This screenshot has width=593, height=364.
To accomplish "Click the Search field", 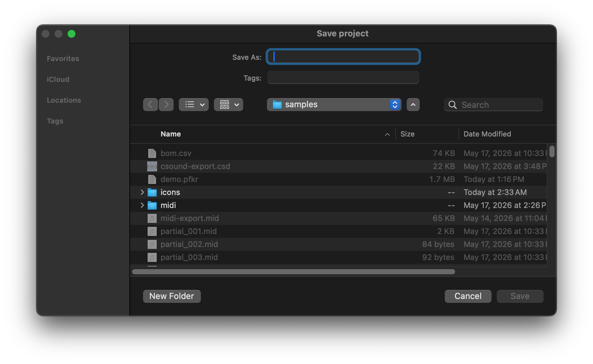I will 493,105.
